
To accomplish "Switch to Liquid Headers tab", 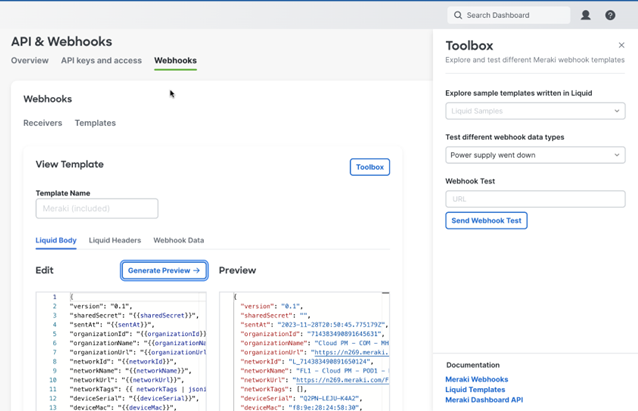I will coord(115,240).
